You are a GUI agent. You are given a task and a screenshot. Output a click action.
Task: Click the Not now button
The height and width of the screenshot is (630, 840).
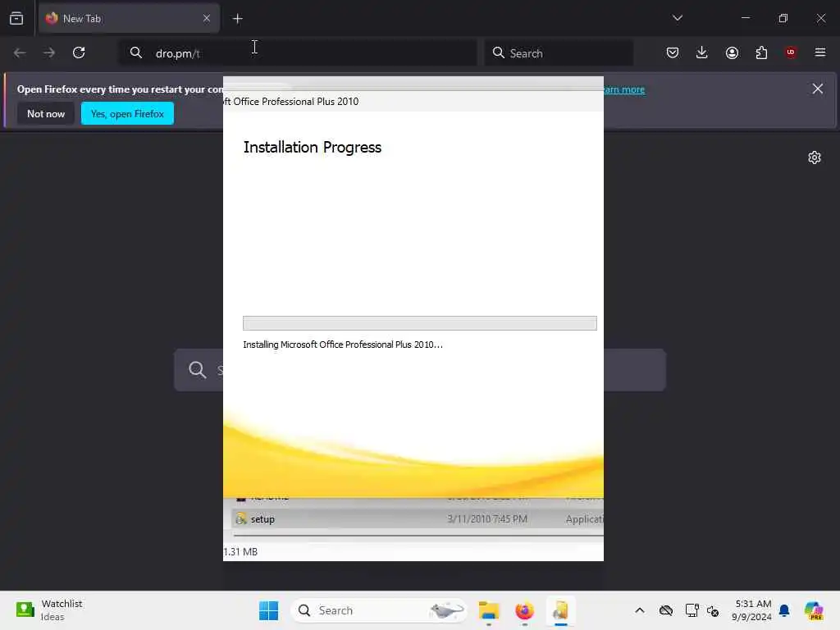pyautogui.click(x=46, y=113)
